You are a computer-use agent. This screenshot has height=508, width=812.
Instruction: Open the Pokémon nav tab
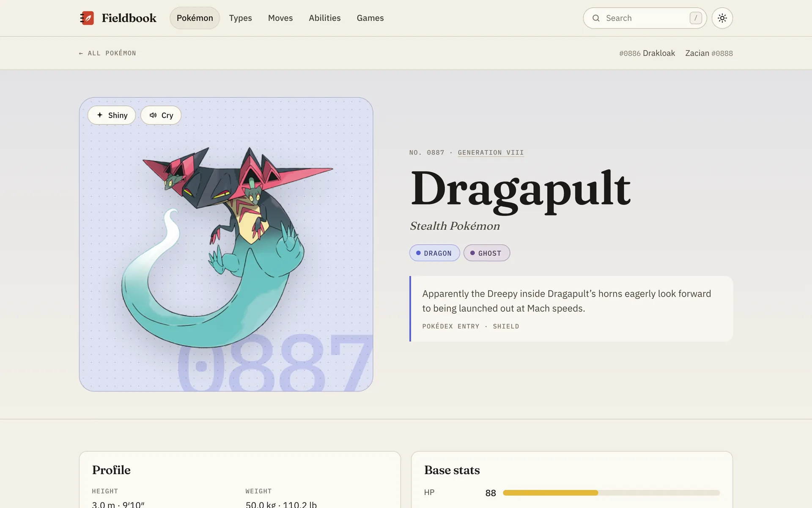(x=195, y=18)
